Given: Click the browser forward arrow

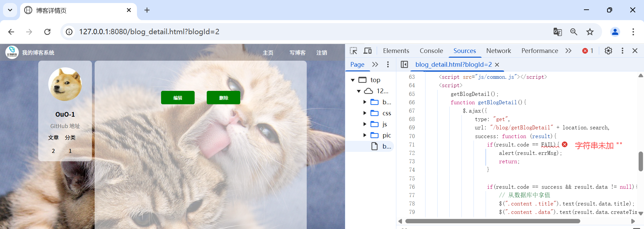Looking at the screenshot, I should pyautogui.click(x=29, y=32).
